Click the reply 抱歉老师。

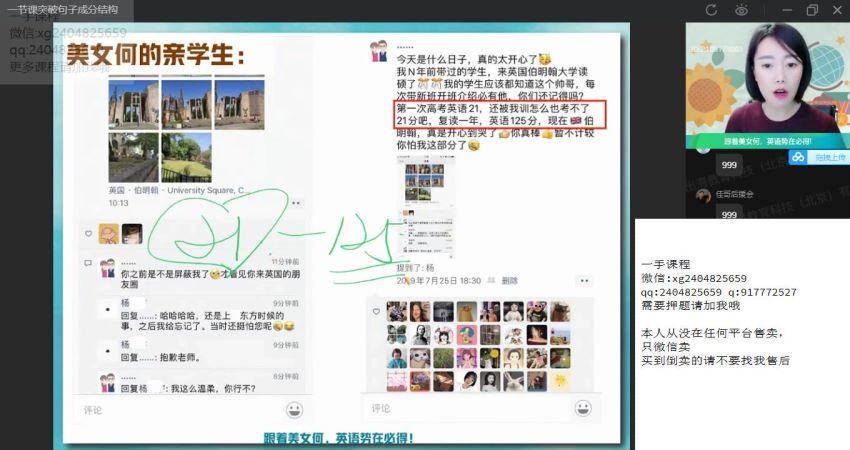[161, 357]
